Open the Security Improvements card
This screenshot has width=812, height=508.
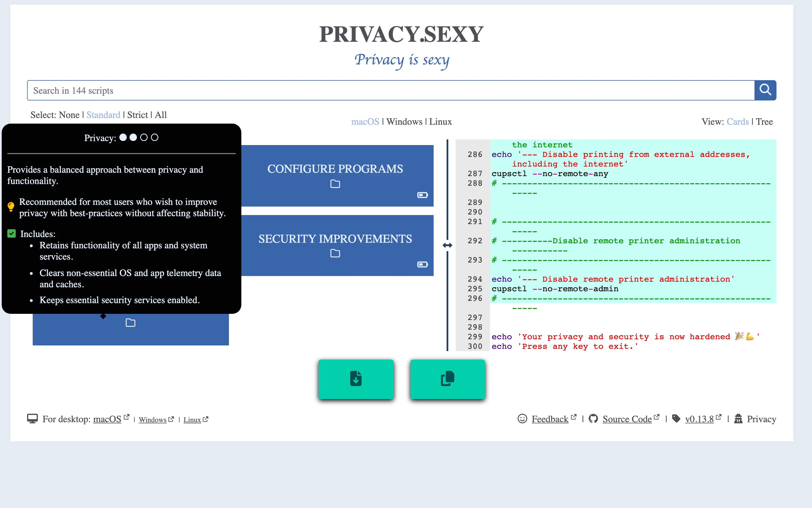[x=337, y=246]
